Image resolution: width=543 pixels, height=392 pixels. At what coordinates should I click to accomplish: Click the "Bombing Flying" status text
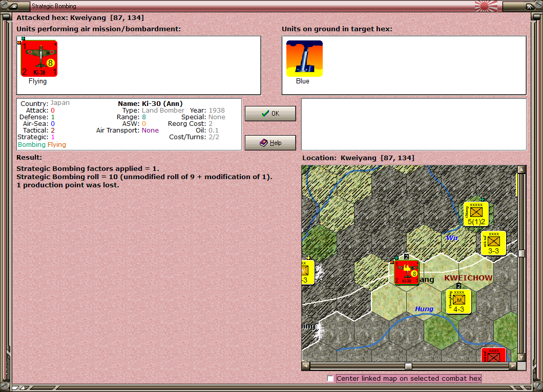[42, 145]
